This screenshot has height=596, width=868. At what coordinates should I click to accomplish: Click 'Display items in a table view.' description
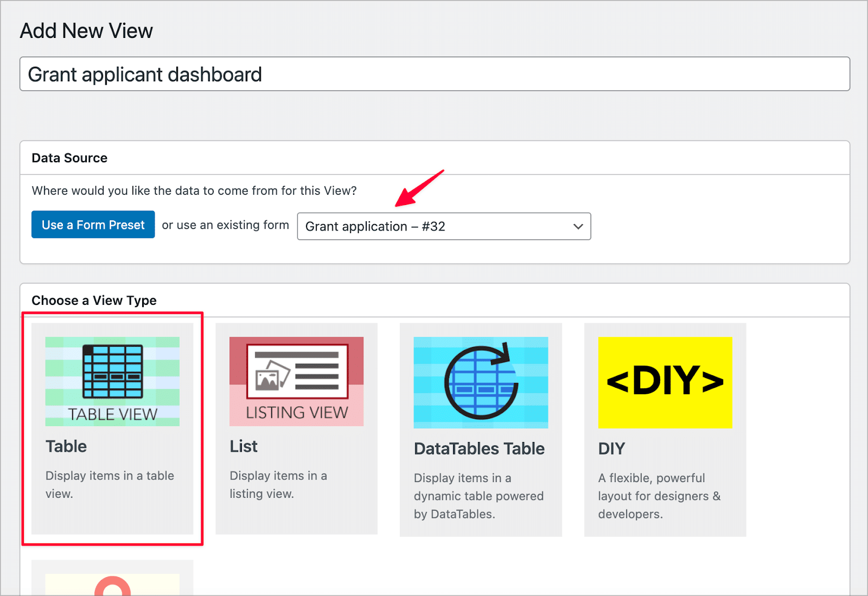tap(110, 484)
